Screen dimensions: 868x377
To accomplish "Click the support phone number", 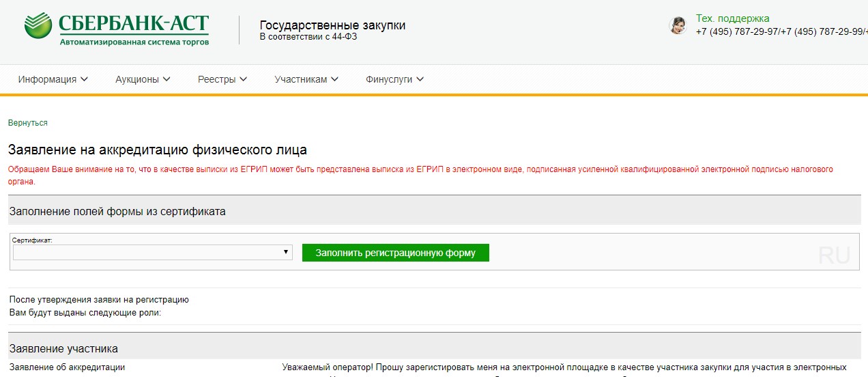I will pyautogui.click(x=778, y=31).
